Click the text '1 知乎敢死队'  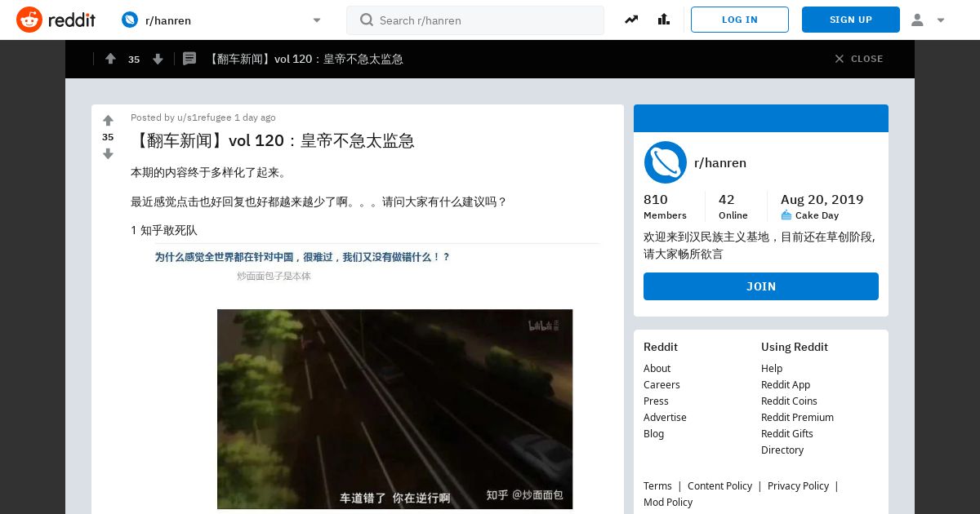pyautogui.click(x=164, y=230)
